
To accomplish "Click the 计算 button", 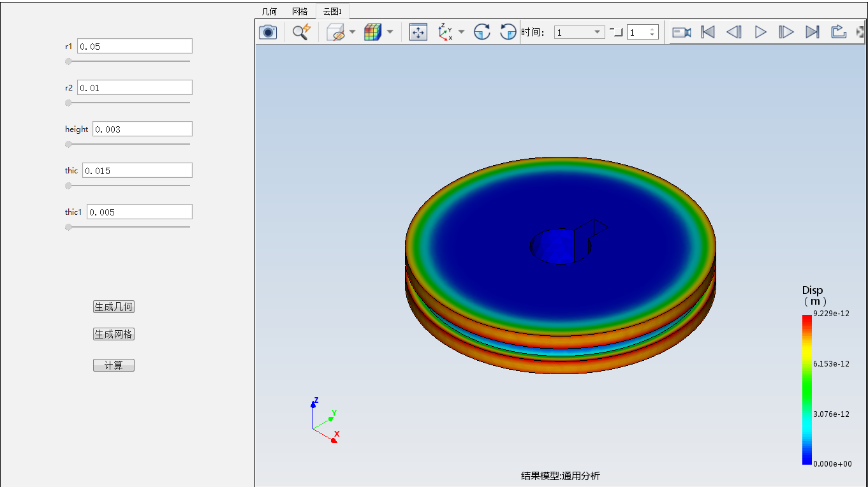I will point(114,365).
